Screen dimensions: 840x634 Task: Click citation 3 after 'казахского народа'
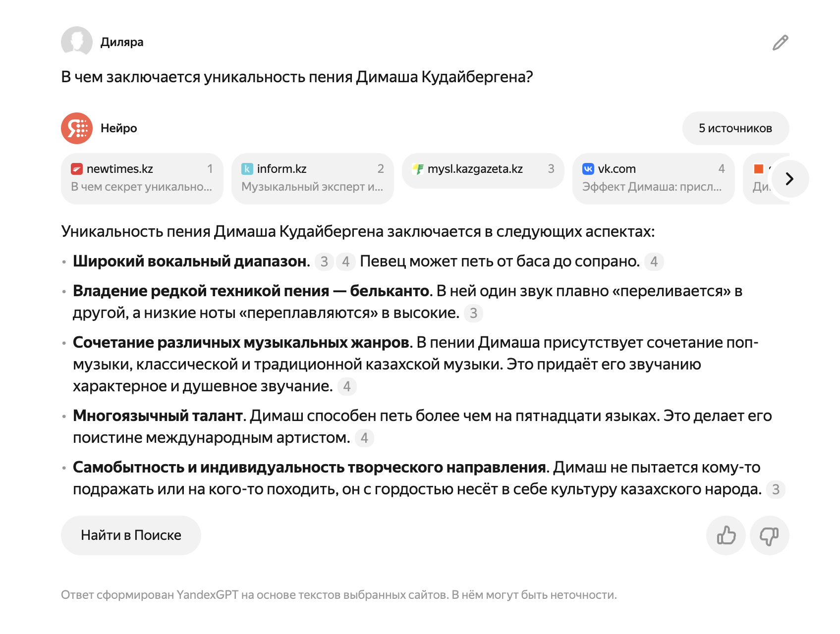(x=776, y=489)
